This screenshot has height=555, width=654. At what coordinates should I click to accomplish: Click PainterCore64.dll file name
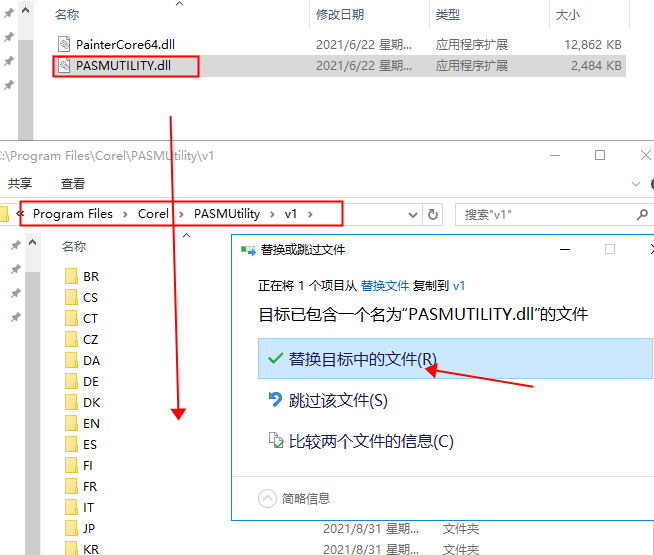point(125,45)
